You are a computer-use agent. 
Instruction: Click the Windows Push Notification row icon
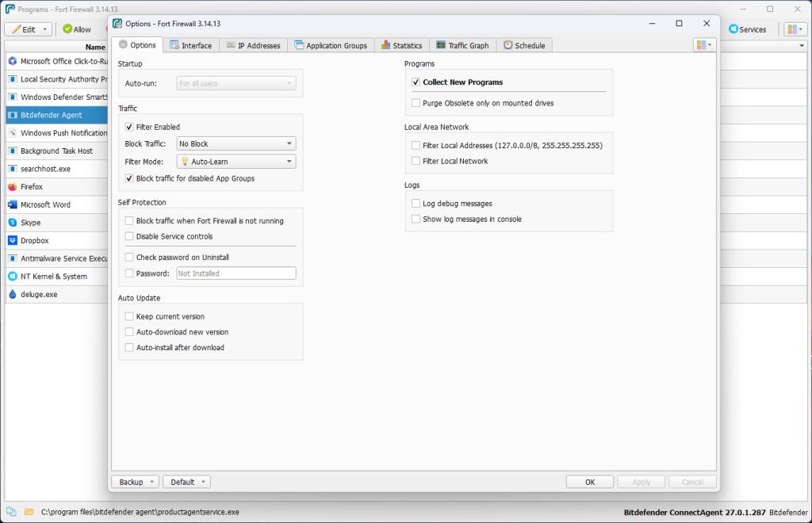[13, 133]
